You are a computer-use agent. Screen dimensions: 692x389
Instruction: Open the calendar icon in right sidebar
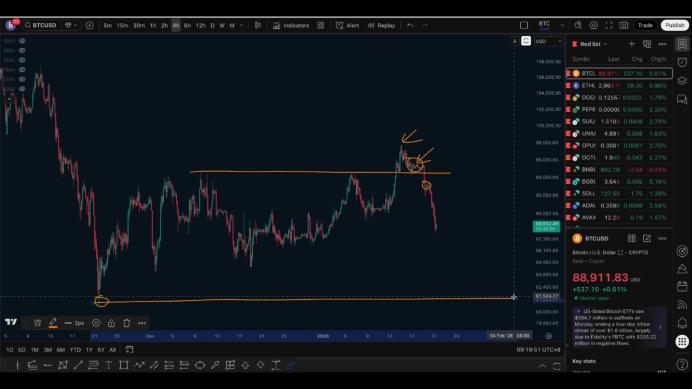[x=682, y=287]
